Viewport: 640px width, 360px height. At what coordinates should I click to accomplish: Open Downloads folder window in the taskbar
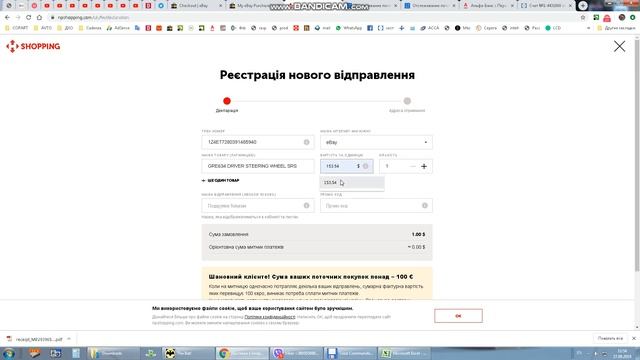[x=113, y=353]
